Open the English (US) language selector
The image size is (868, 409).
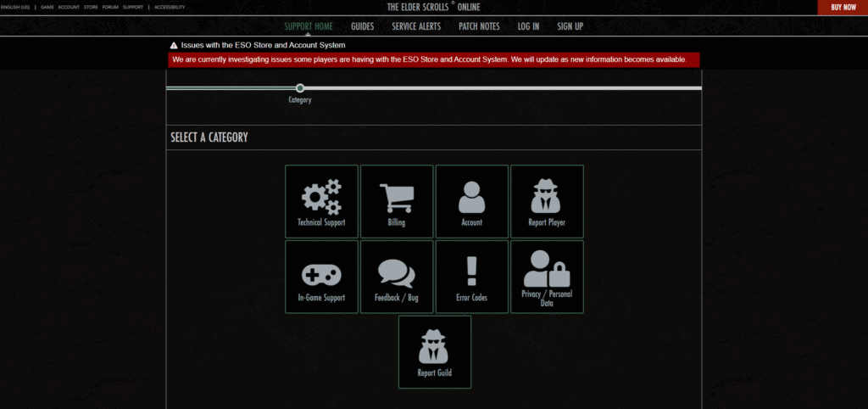[15, 7]
